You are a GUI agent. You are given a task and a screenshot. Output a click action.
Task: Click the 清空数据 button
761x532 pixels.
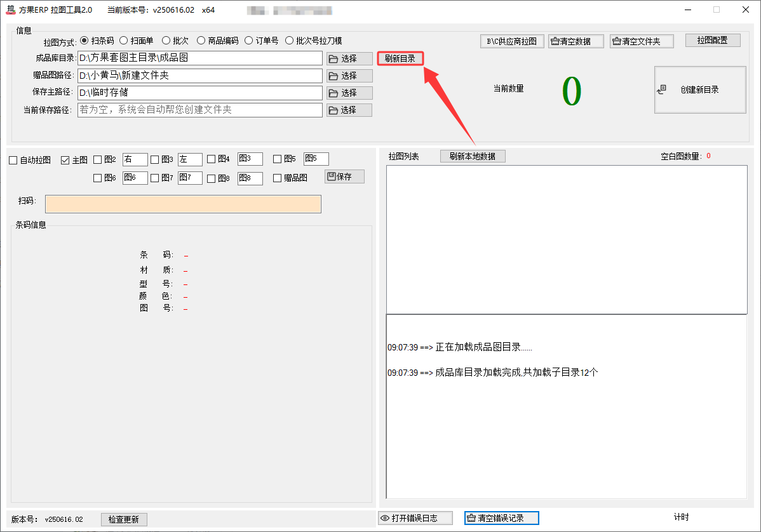(576, 41)
